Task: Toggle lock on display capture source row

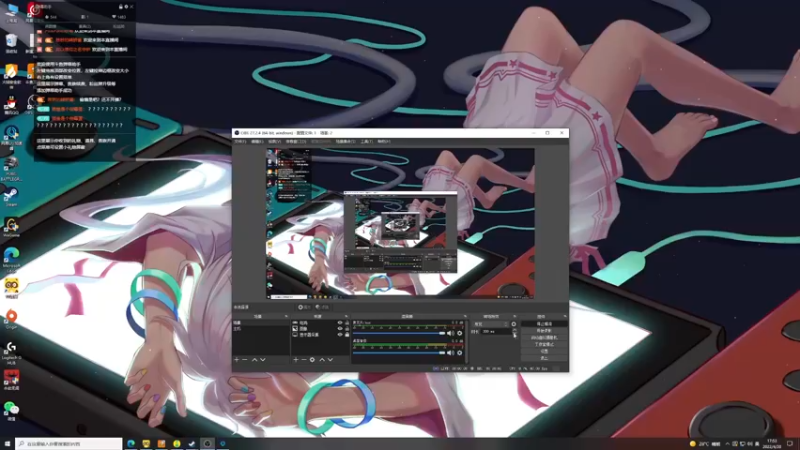Action: (347, 335)
